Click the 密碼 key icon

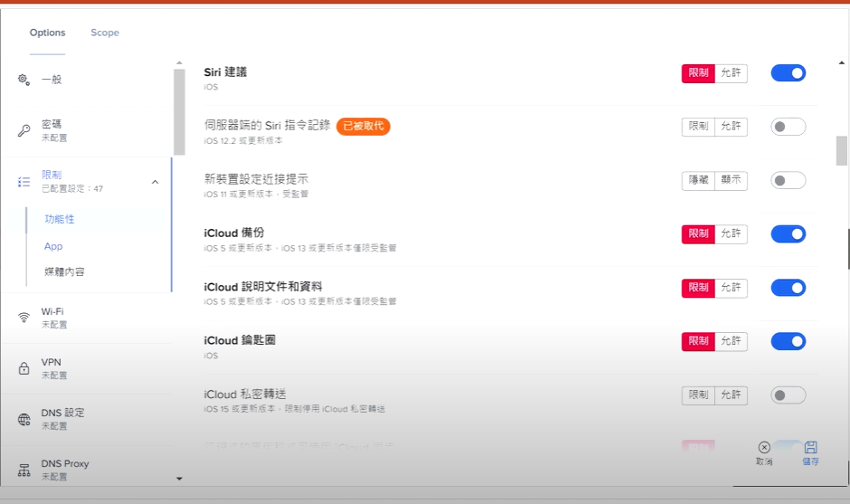24,130
